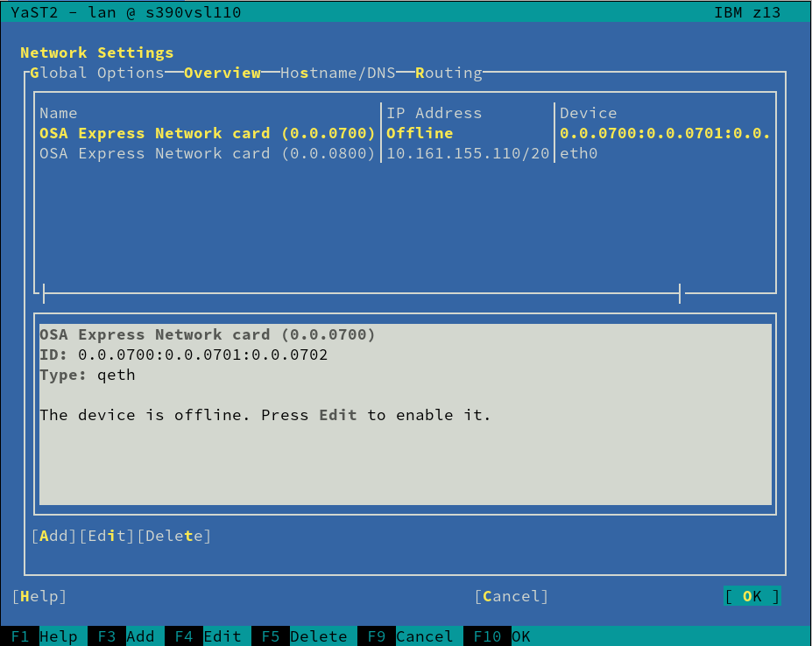Open Help with the bracketed Help button
This screenshot has width=812, height=646.
(39, 596)
